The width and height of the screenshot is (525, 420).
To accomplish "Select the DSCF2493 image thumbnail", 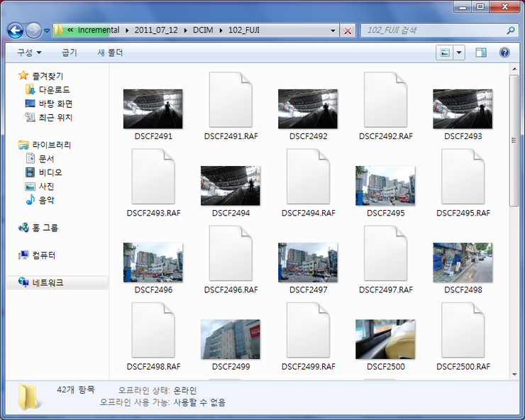I will tap(463, 109).
